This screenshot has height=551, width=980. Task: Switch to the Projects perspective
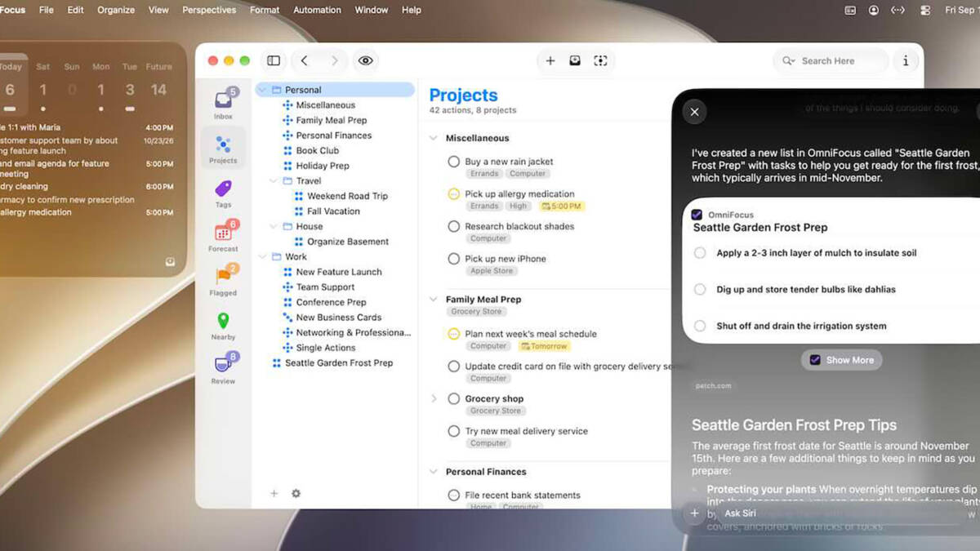point(223,149)
